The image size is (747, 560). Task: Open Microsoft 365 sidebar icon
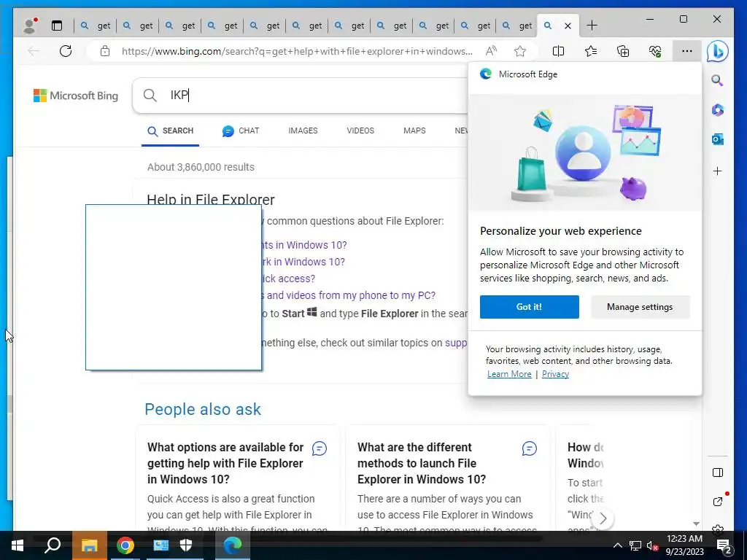coord(718,110)
